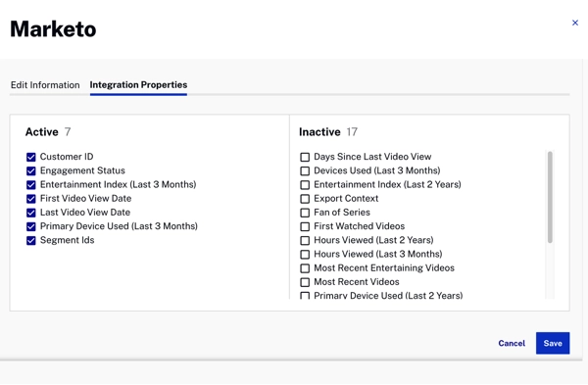This screenshot has width=588, height=385.
Task: Switch to the Edit Information tab
Action: pyautogui.click(x=45, y=85)
